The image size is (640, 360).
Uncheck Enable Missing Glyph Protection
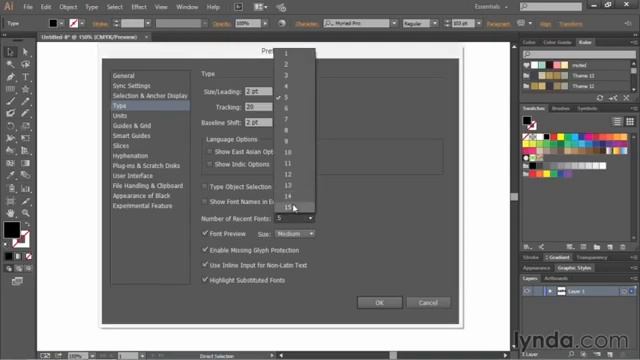[x=205, y=250]
